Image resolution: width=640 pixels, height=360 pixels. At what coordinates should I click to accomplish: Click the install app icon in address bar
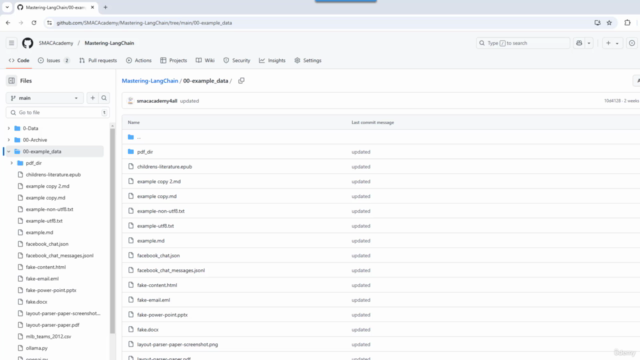pyautogui.click(x=597, y=23)
